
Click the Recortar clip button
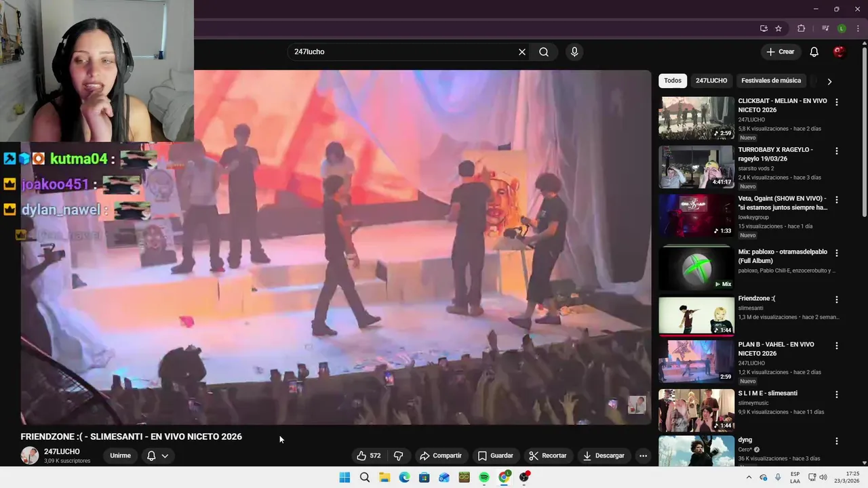point(548,455)
